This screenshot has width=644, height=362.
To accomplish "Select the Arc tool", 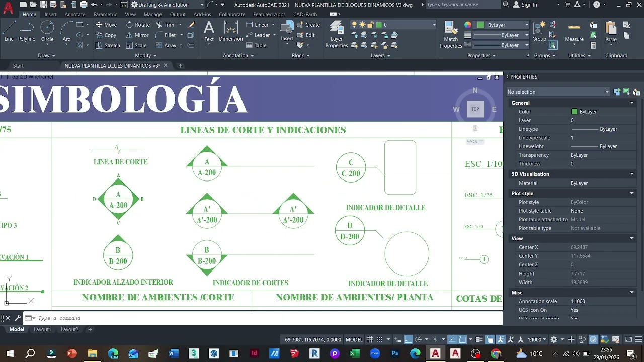I will coord(66,31).
